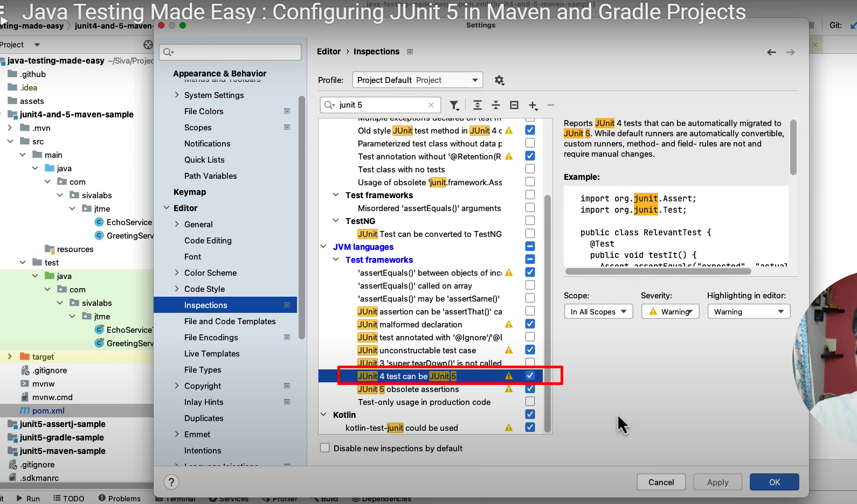Open the Scope In All Scopes dropdown
Viewport: 857px width, 504px height.
[598, 312]
